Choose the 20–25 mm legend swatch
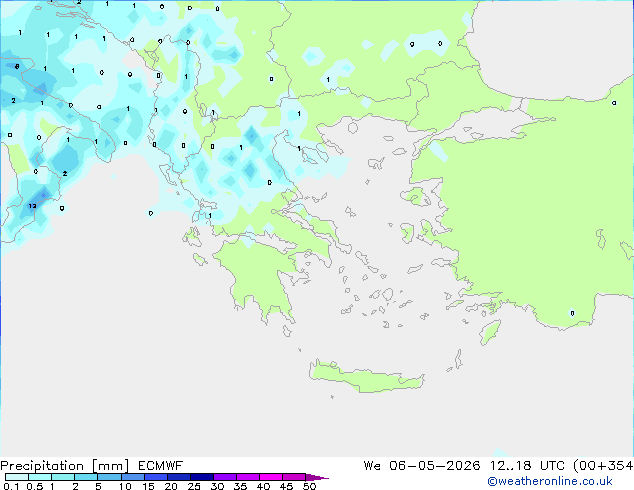 178,477
